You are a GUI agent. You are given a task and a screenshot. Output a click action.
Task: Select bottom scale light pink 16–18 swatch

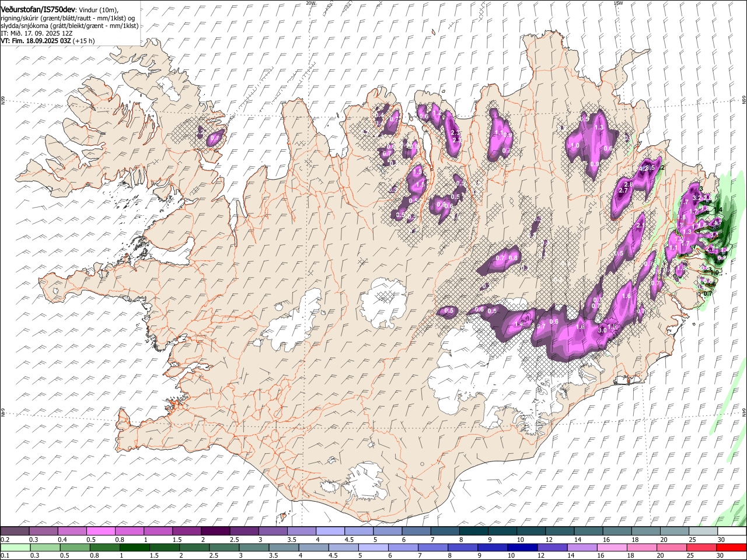click(x=612, y=547)
